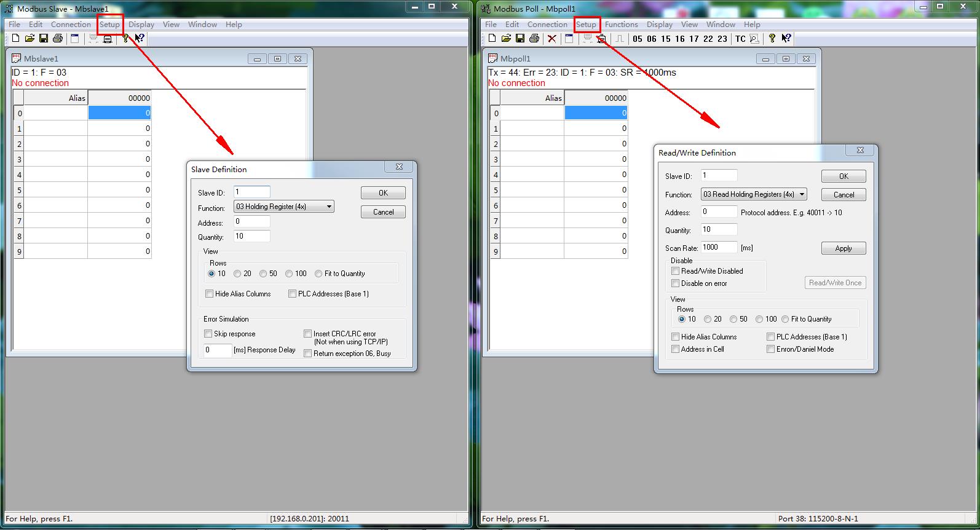Tick PLC Addresses (Base 1) in Read/Write Definition
Viewport: 980px width, 530px height.
pos(771,337)
